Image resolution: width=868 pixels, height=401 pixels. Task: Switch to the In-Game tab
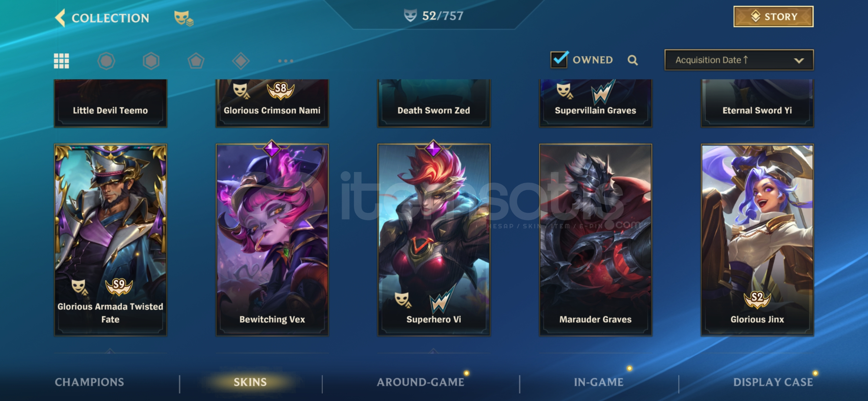tap(599, 382)
